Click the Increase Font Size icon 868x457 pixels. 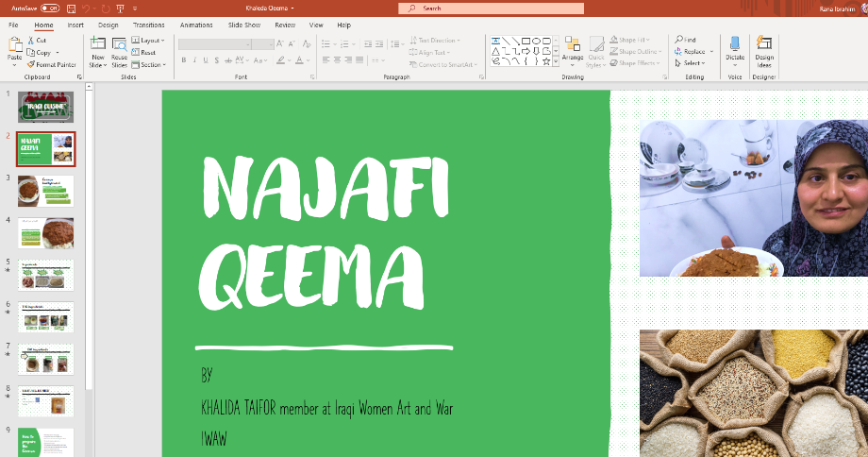pos(280,44)
